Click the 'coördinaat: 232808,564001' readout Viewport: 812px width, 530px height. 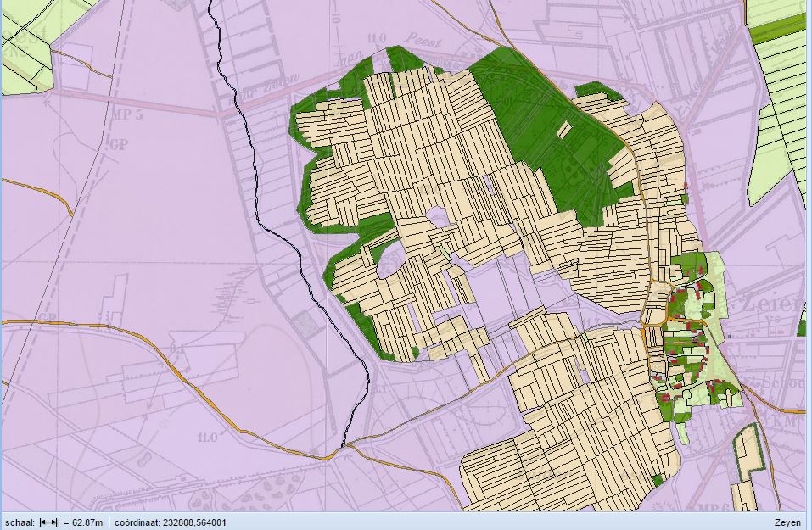(171, 522)
